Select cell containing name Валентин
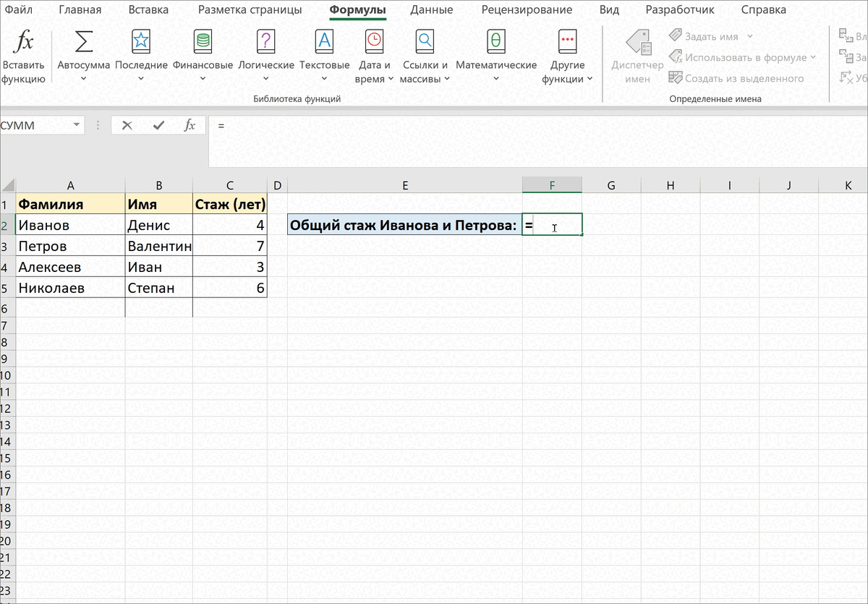Screen dimensions: 868x604 click(x=158, y=247)
